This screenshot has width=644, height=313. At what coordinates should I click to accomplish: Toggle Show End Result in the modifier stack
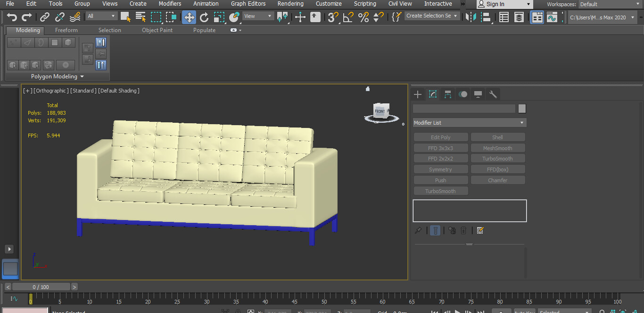click(x=435, y=230)
